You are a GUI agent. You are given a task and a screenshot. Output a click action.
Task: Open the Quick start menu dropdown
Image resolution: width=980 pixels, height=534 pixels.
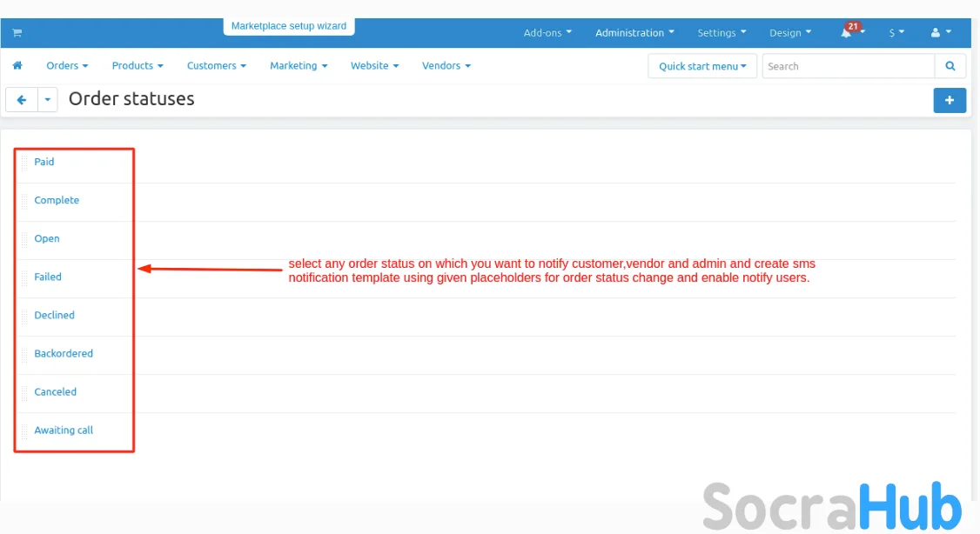702,66
